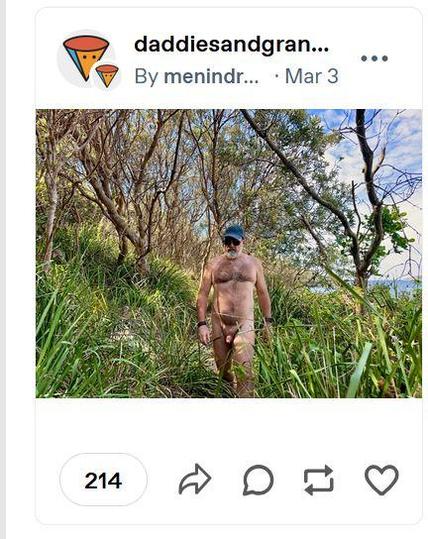Click the large orange cone avatar

[x=86, y=57]
